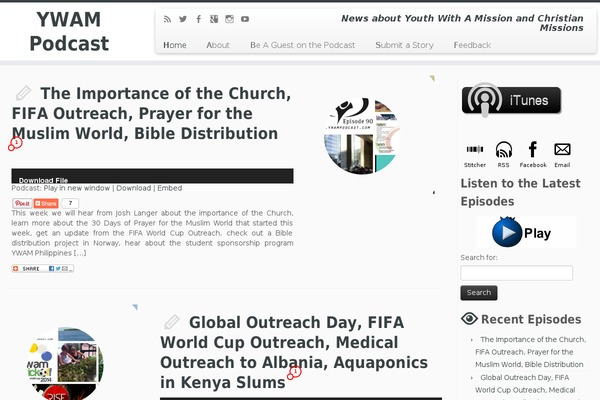
Task: Click the blue Play button in sidebar
Action: coord(526,232)
